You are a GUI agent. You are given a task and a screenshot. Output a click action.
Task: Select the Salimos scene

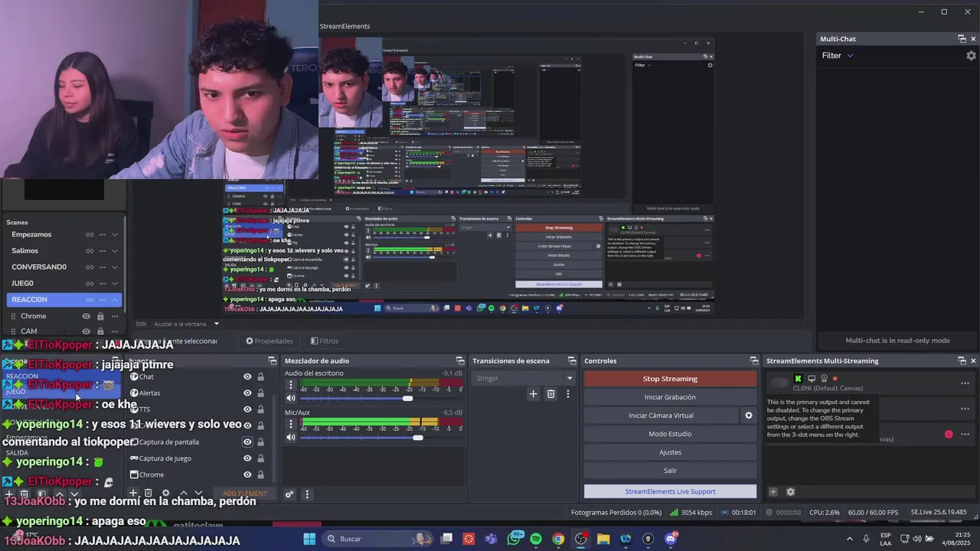pos(24,251)
